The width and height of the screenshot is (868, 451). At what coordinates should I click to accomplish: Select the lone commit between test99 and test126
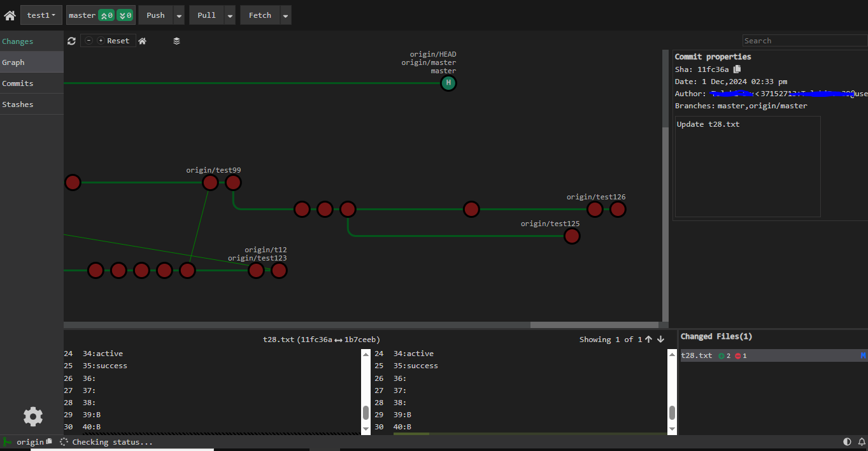[471, 210]
